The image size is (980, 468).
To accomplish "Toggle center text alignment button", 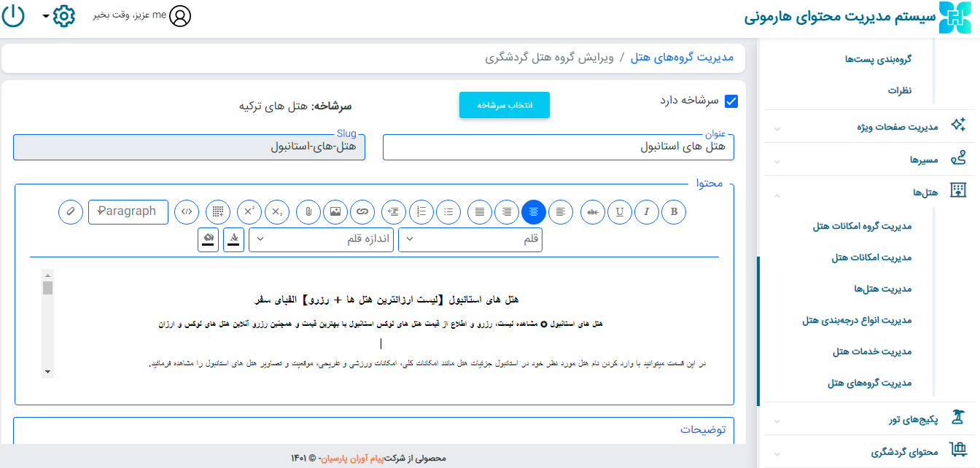I will click(534, 211).
